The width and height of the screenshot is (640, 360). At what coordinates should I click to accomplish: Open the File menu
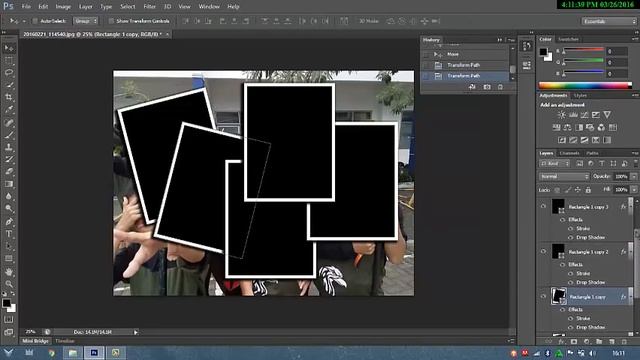tap(26, 7)
